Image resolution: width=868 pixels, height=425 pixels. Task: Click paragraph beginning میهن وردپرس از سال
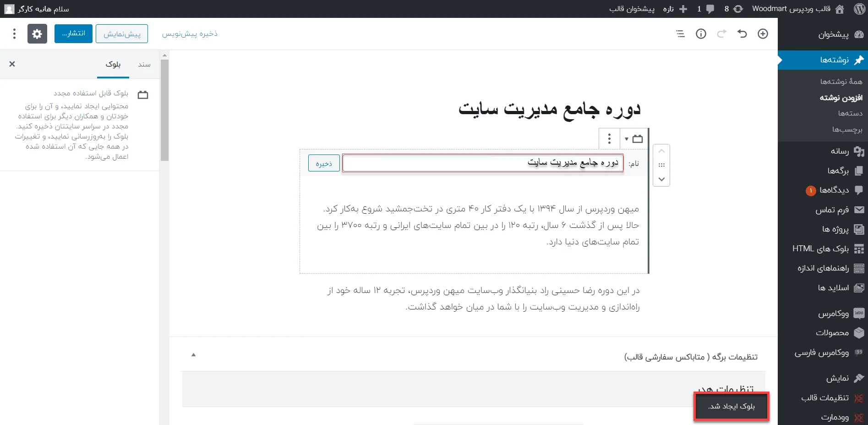[x=478, y=225]
